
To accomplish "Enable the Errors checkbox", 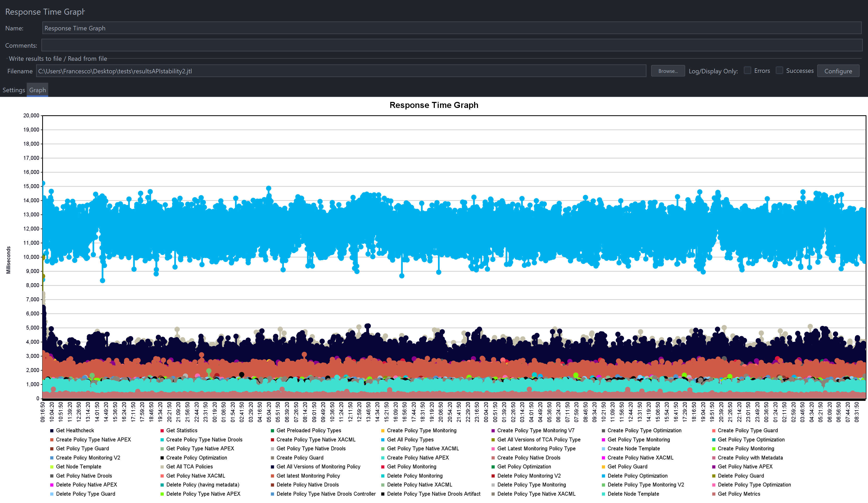I will coord(748,70).
